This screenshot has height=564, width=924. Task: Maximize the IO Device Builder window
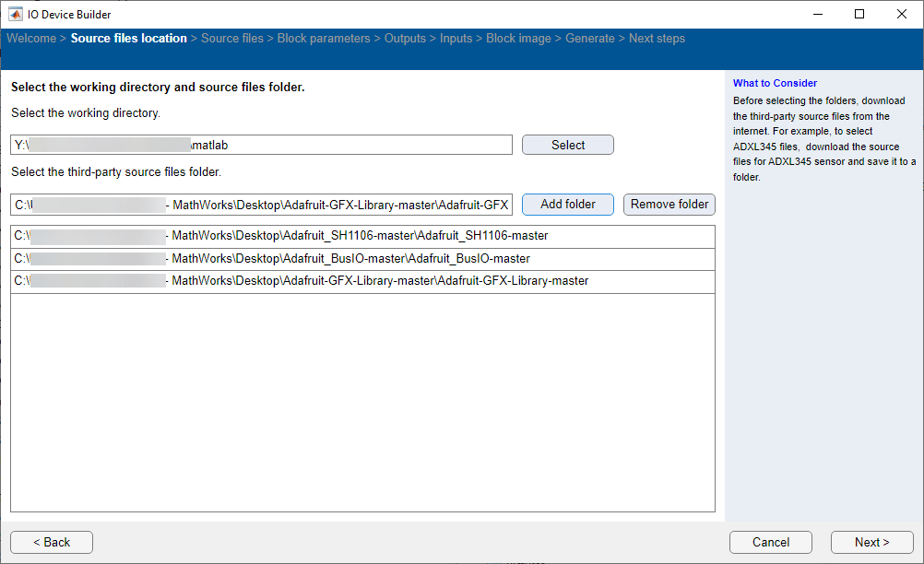coord(859,14)
